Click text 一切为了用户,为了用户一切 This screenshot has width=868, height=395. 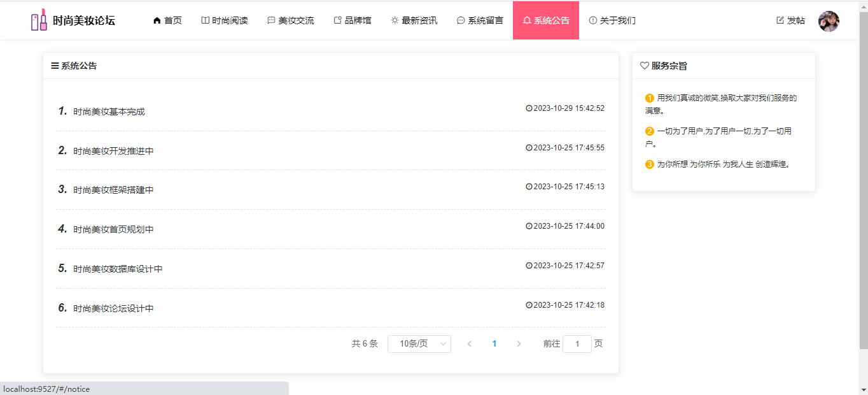(x=718, y=137)
